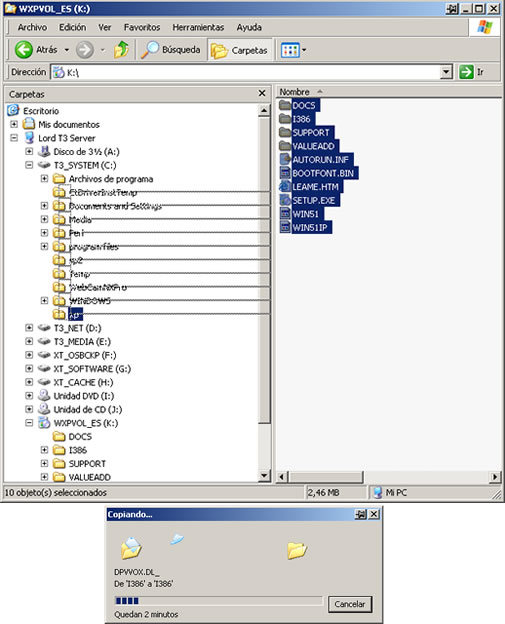Open the Views dropdown arrow
This screenshot has height=624, width=505.
coord(304,50)
